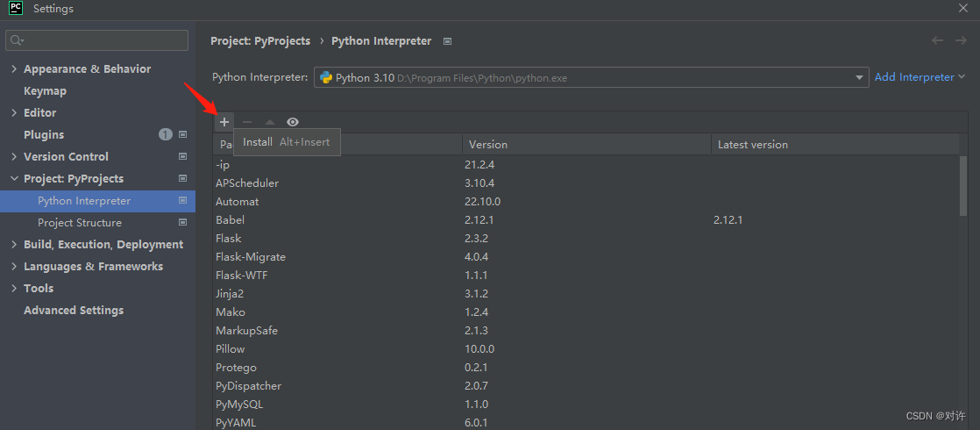Open Keymap settings
The height and width of the screenshot is (430, 980).
45,90
